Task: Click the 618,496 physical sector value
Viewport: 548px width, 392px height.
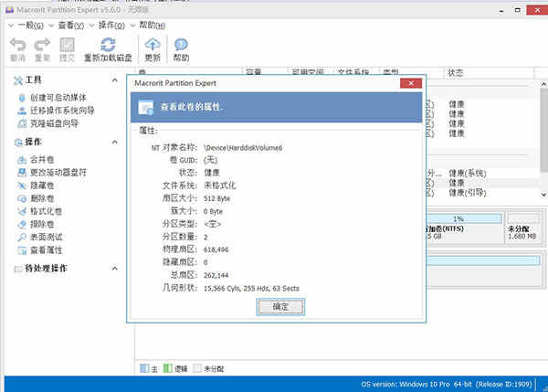Action: (x=216, y=249)
